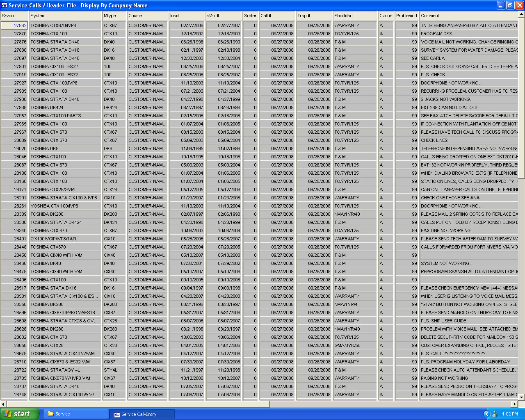The image size is (525, 420).
Task: Select service number 28401 cell
Action: point(14,239)
